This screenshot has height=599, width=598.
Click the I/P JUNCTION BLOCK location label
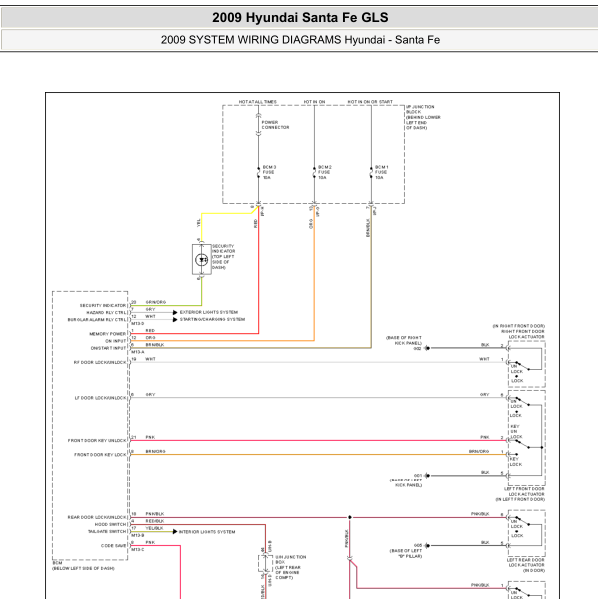tap(423, 117)
